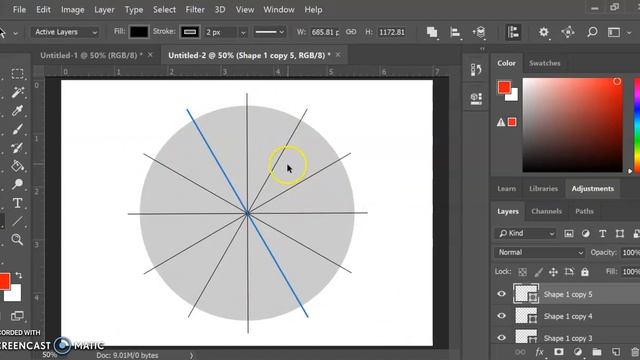640x360 pixels.
Task: Add a layer mask
Action: point(559,352)
